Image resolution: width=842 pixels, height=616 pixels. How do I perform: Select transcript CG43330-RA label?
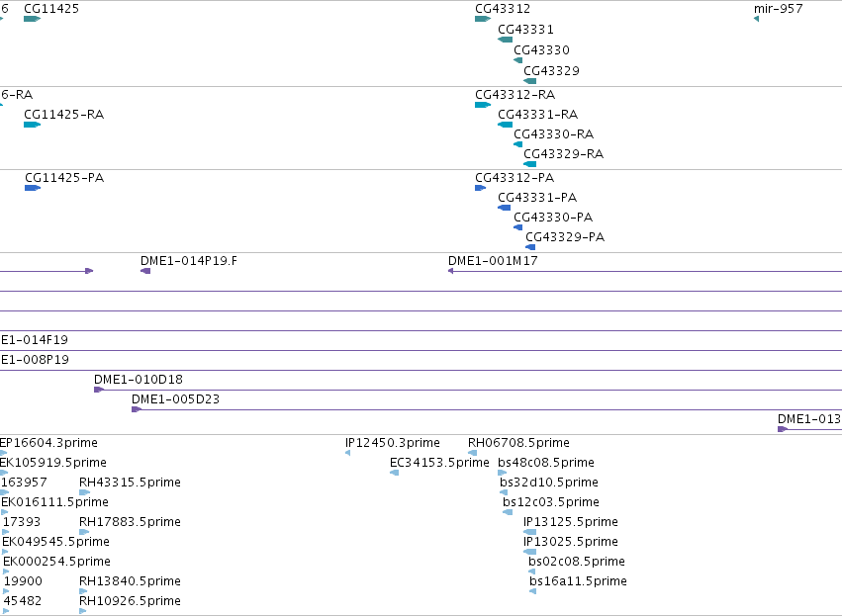pos(554,134)
